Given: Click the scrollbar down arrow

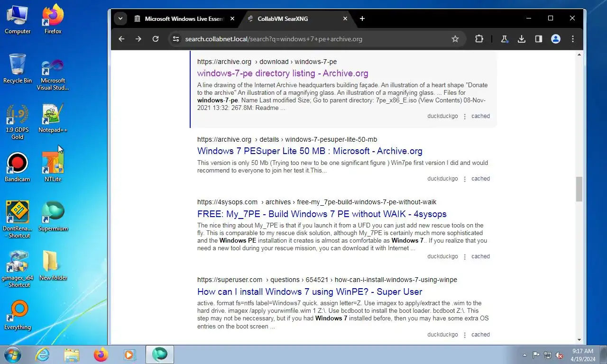Looking at the screenshot, I should click(x=579, y=340).
